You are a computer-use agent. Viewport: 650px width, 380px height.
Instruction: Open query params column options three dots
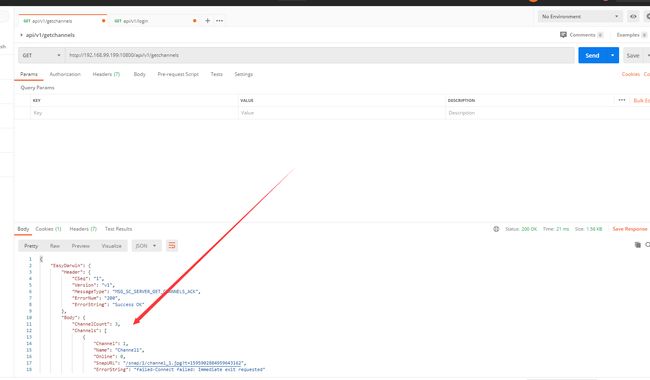pos(621,100)
